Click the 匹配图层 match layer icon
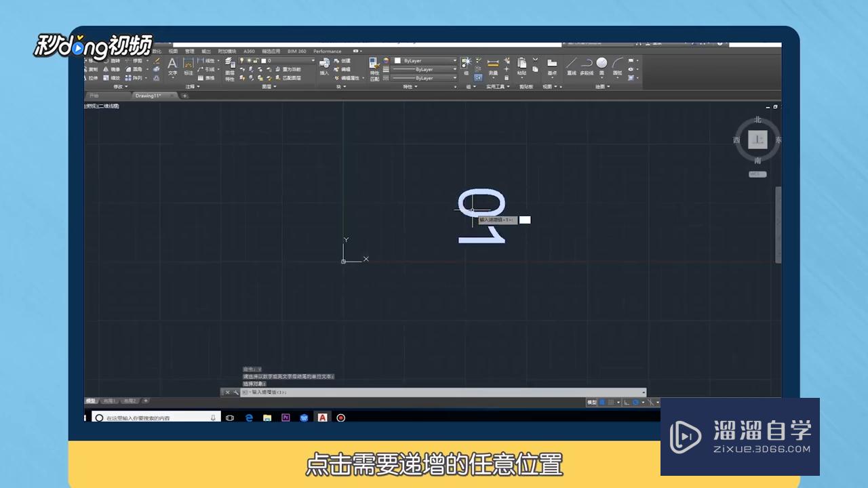The image size is (868, 488). pyautogui.click(x=288, y=78)
